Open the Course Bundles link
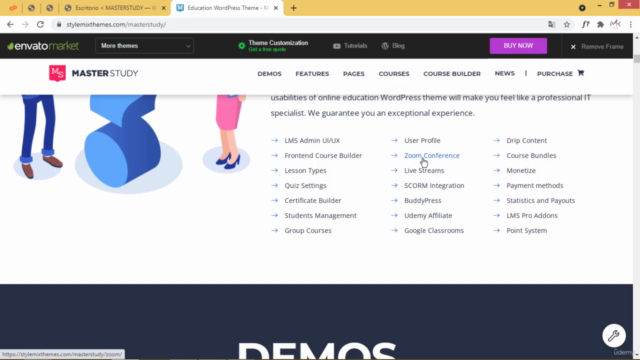This screenshot has width=640, height=360. point(531,156)
